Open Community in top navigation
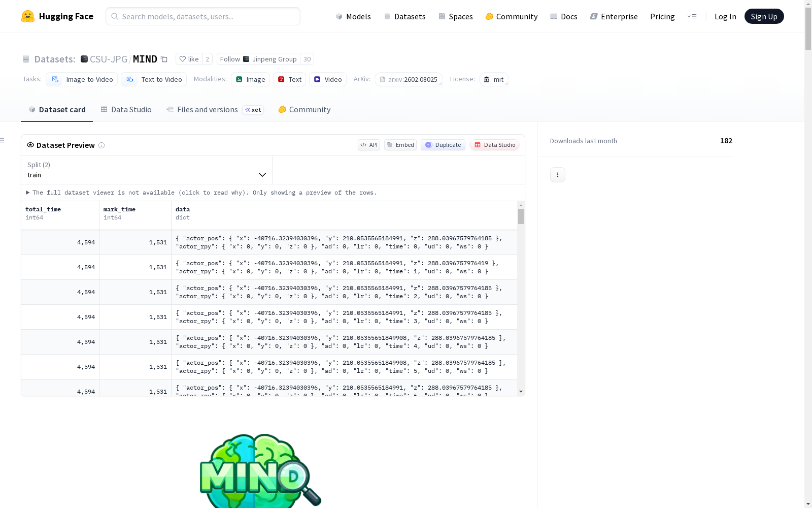Screen dimensions: 812x508 point(512,16)
